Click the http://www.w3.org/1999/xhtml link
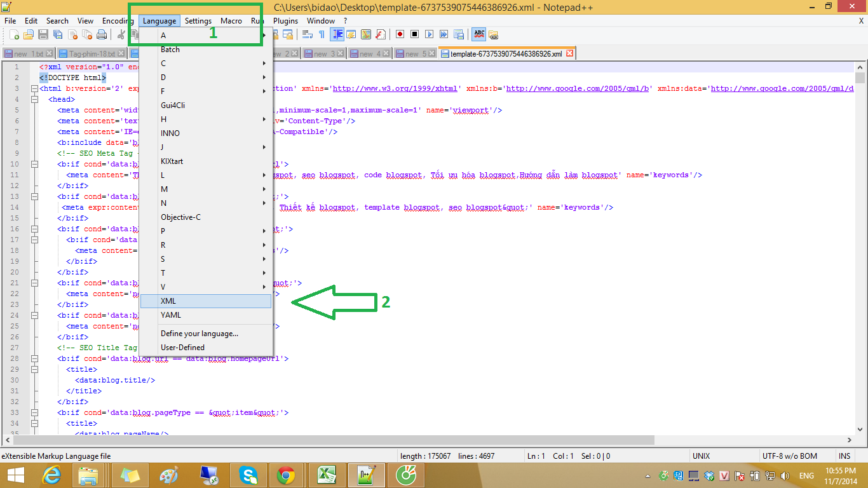868x488 pixels. point(395,88)
